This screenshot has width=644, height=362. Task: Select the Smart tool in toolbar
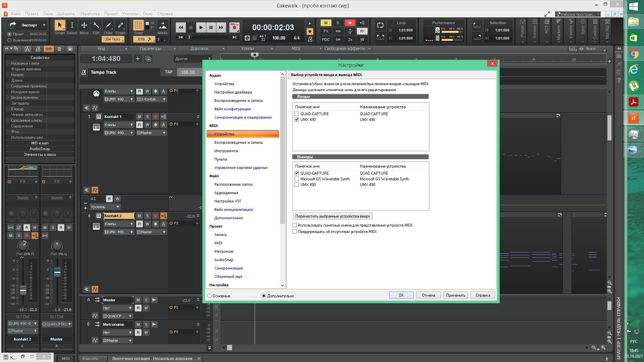pos(60,26)
